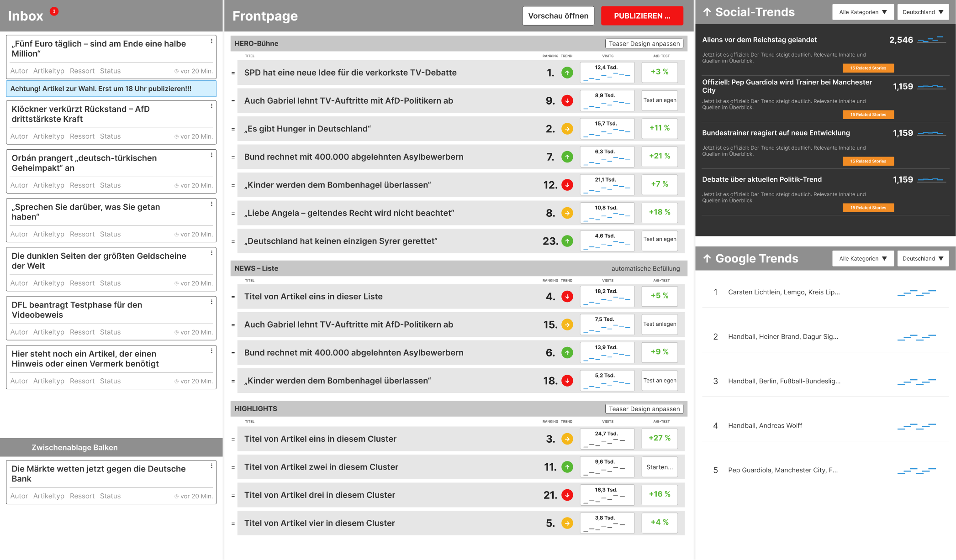Image resolution: width=956 pixels, height=560 pixels.
Task: Grab drag handle of 'Titel von Artikel zwei in diesem Cluster'
Action: click(233, 467)
